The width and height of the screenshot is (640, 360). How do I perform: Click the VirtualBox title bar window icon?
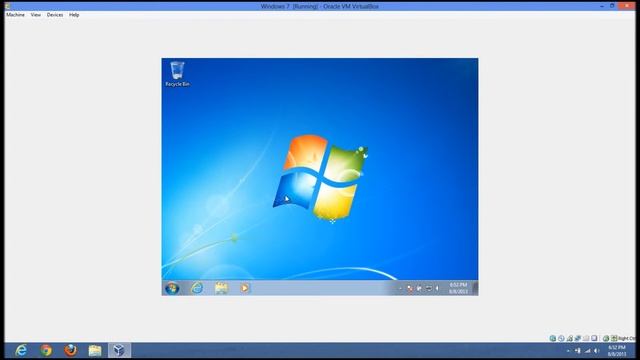pyautogui.click(x=7, y=6)
